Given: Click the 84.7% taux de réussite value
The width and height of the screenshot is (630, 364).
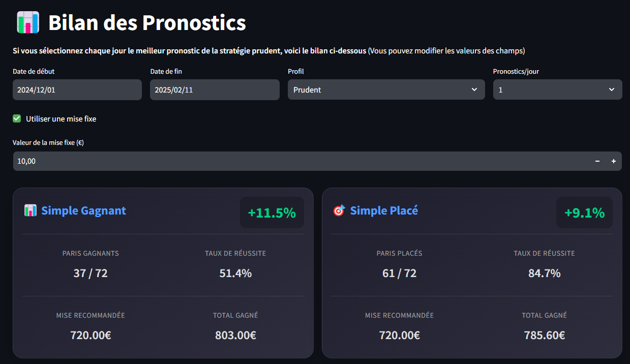Looking at the screenshot, I should (544, 273).
